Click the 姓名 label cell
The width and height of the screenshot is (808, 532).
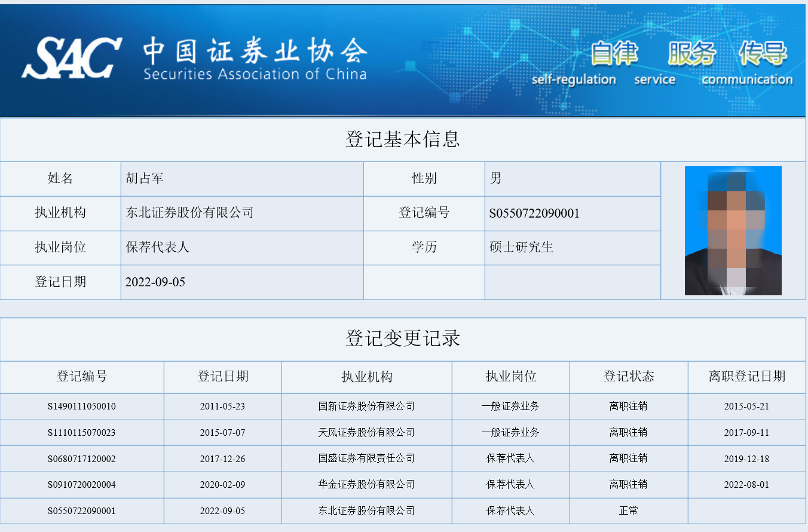[60, 178]
